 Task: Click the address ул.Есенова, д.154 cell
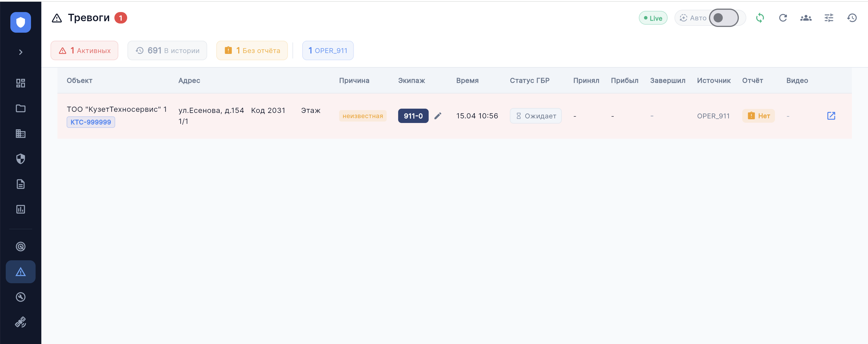(x=249, y=116)
